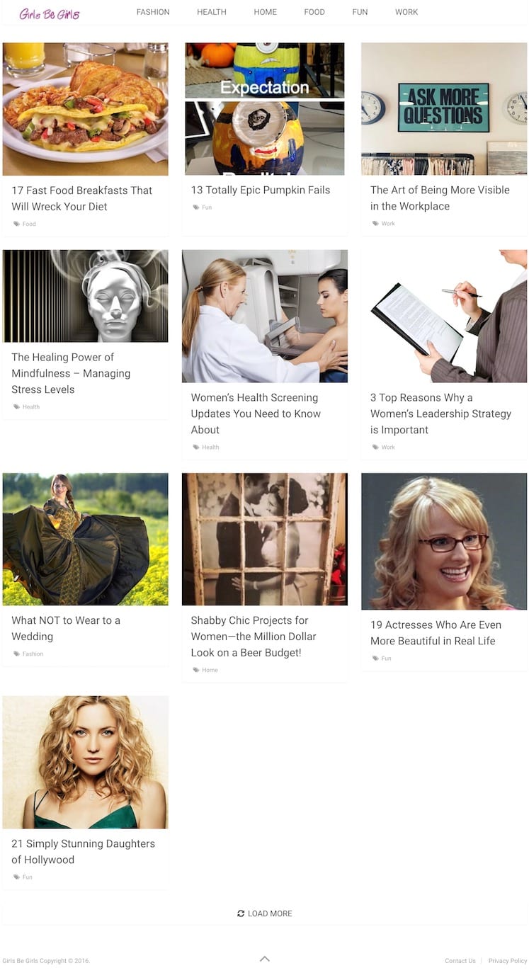The image size is (529, 980).
Task: Open the Contact Us link
Action: click(x=460, y=961)
